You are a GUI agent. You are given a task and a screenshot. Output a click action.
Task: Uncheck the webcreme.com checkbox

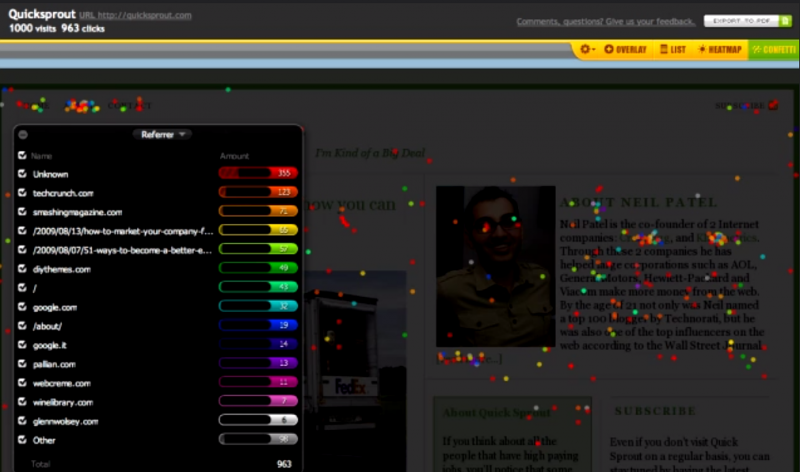tap(22, 383)
